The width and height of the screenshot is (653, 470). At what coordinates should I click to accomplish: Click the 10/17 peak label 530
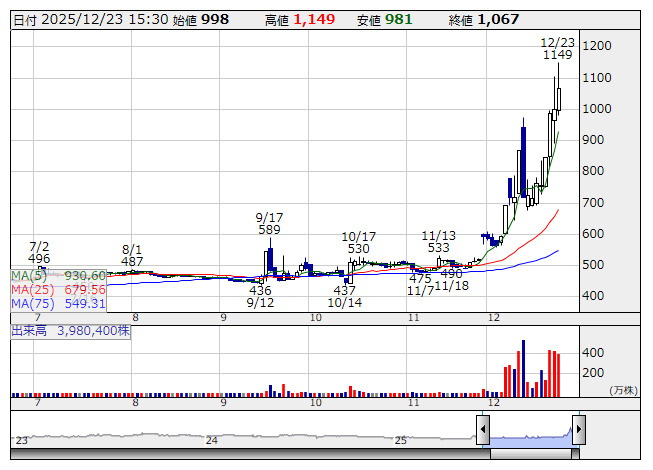(x=358, y=248)
